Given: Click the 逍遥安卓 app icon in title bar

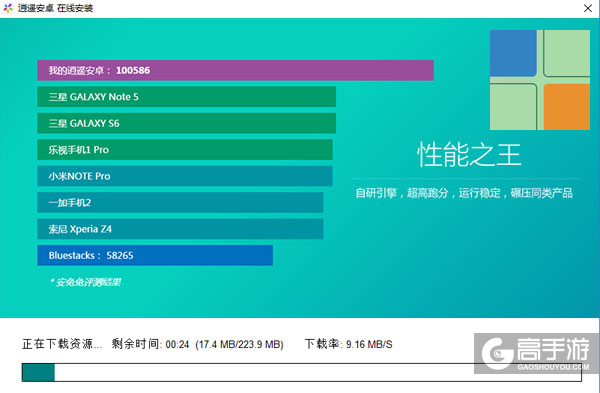Looking at the screenshot, I should coord(8,8).
